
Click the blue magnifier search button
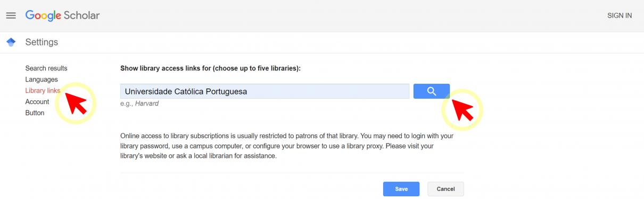(x=432, y=91)
